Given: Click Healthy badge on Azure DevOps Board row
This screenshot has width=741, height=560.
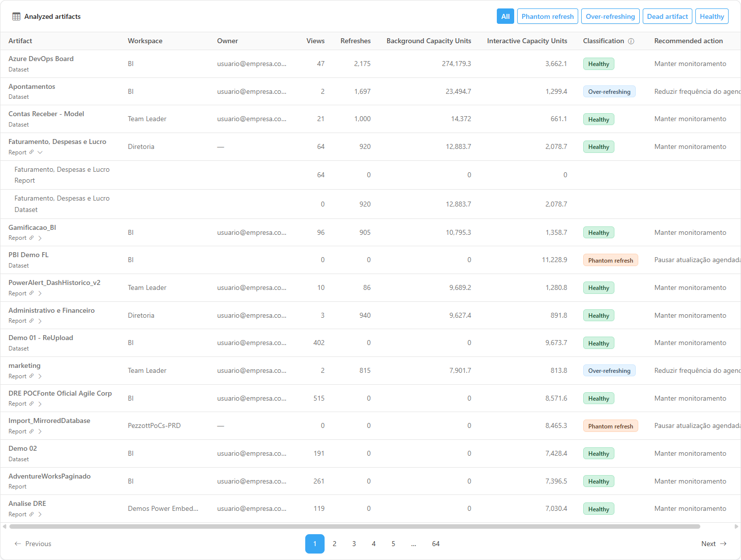Looking at the screenshot, I should click(599, 64).
